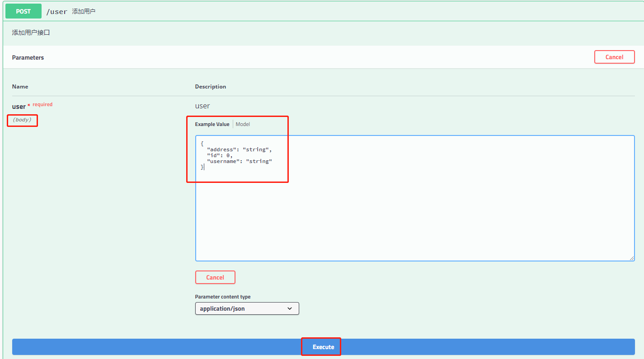Click the "Name" column header
Viewport: 644px width, 359px height.
point(20,86)
